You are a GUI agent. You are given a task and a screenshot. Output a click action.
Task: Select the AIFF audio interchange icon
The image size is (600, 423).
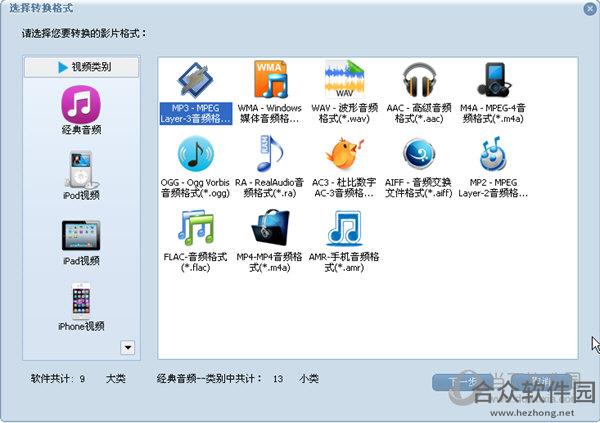click(x=419, y=154)
